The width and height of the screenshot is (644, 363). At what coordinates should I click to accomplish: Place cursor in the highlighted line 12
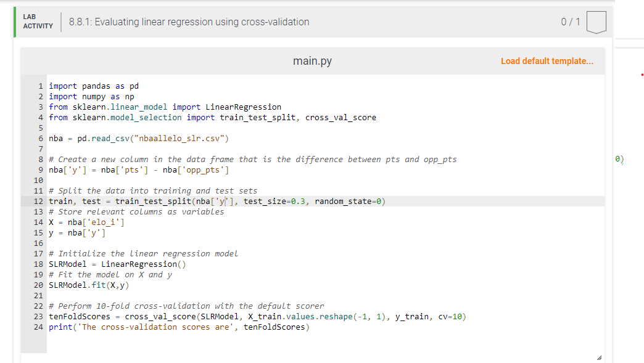216,201
